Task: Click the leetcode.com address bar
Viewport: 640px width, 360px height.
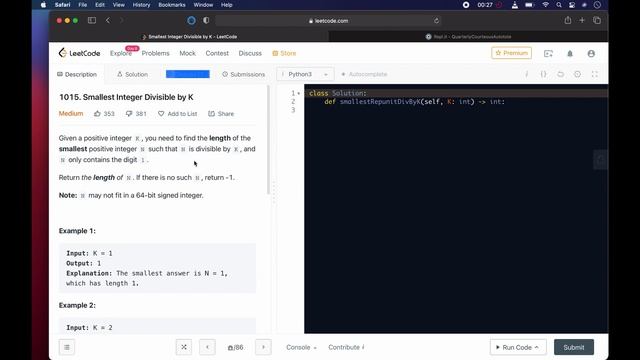Action: click(328, 20)
